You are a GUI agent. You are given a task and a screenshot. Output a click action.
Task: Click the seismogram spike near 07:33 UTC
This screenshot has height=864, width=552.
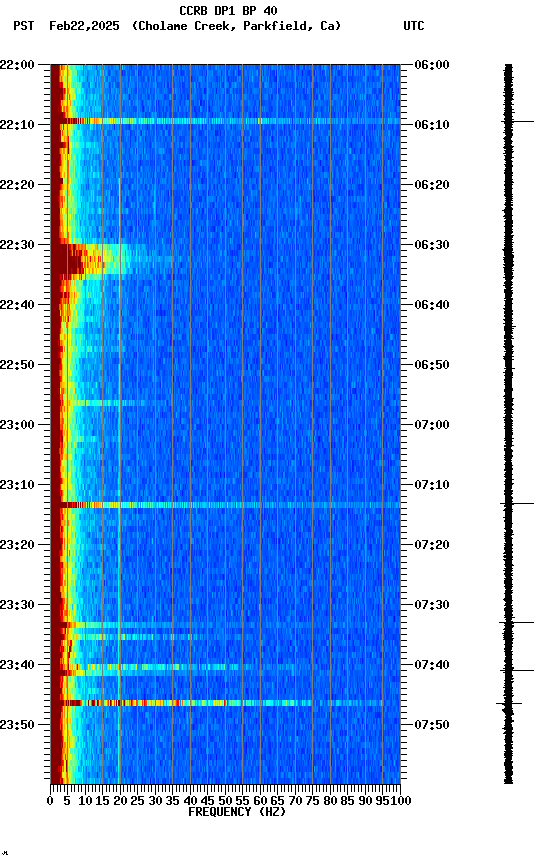[x=516, y=623]
